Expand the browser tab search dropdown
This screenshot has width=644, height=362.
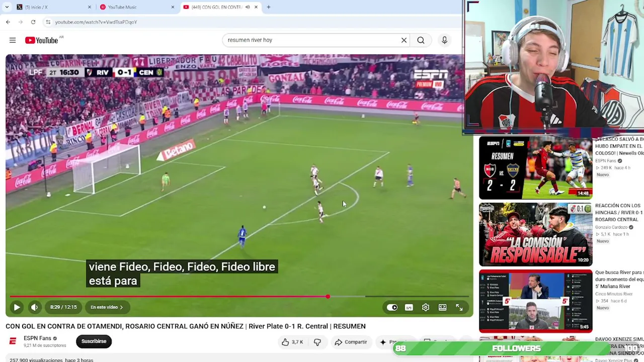[x=7, y=7]
